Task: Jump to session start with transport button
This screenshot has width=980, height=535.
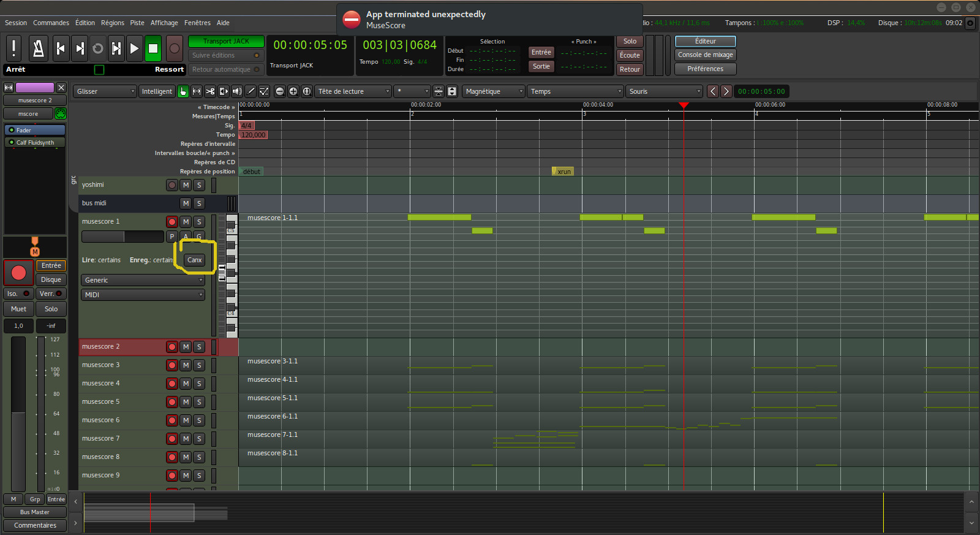Action: [61, 48]
